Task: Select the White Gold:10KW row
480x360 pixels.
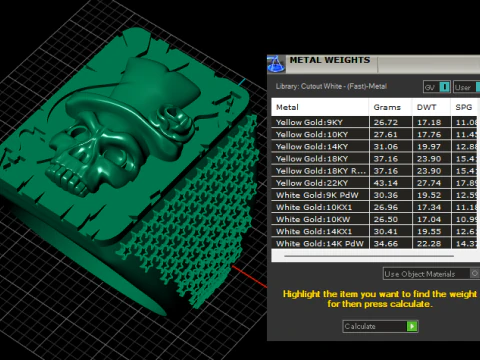Action: click(376, 219)
